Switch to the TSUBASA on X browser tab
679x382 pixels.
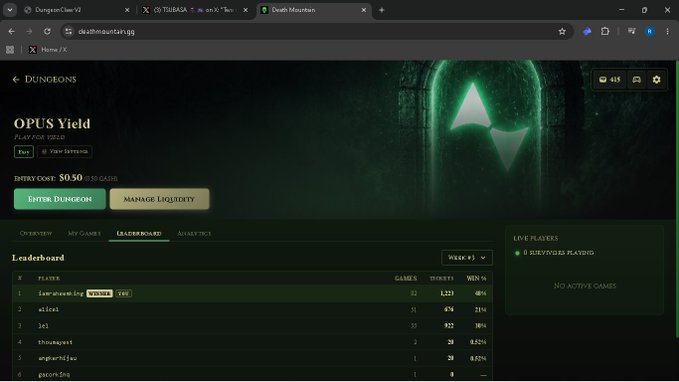(194, 10)
